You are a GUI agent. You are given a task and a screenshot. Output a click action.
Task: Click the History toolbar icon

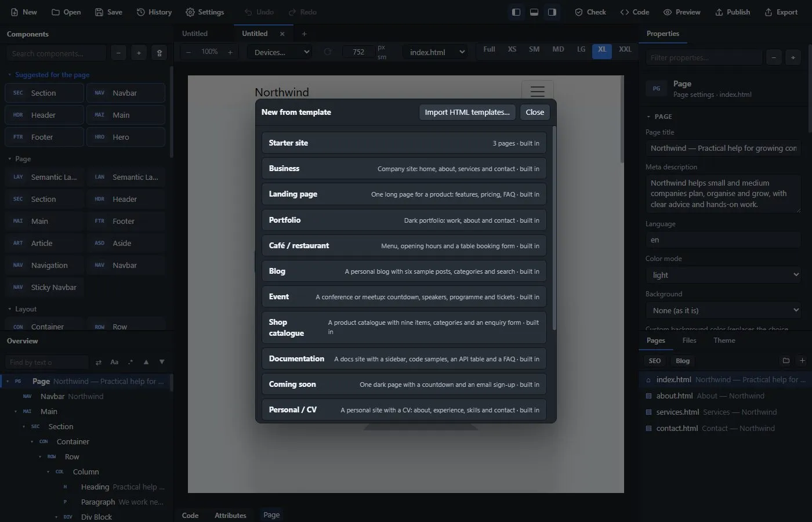click(x=154, y=12)
